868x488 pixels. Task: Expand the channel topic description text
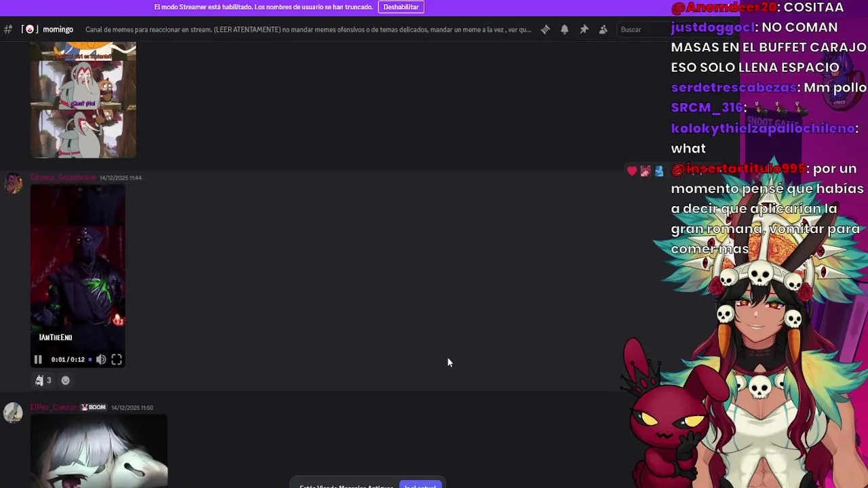[x=308, y=30]
